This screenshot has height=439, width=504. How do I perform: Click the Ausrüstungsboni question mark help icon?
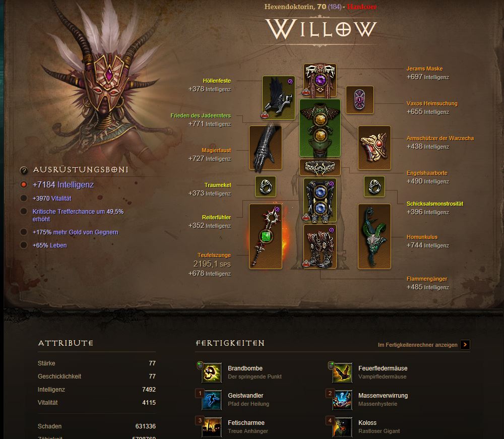[x=24, y=170]
